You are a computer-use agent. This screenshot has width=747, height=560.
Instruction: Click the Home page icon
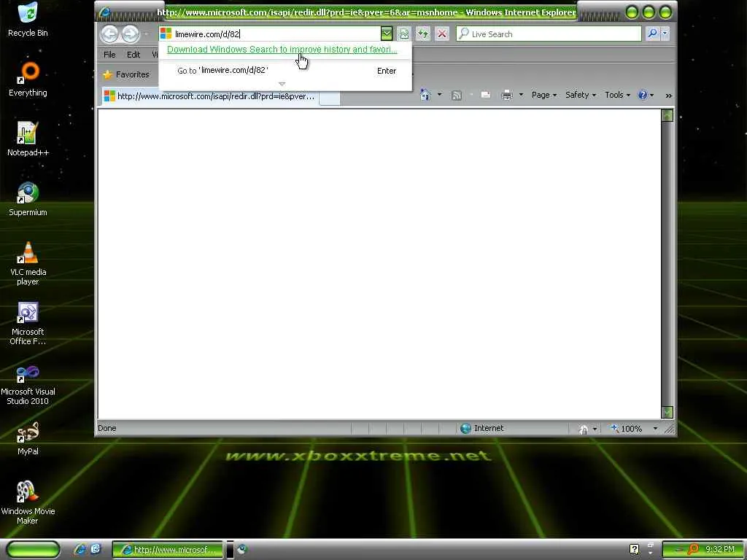tap(425, 95)
